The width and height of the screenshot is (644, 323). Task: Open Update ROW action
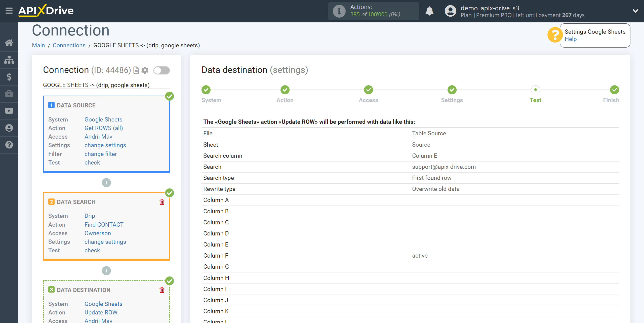[x=101, y=312]
